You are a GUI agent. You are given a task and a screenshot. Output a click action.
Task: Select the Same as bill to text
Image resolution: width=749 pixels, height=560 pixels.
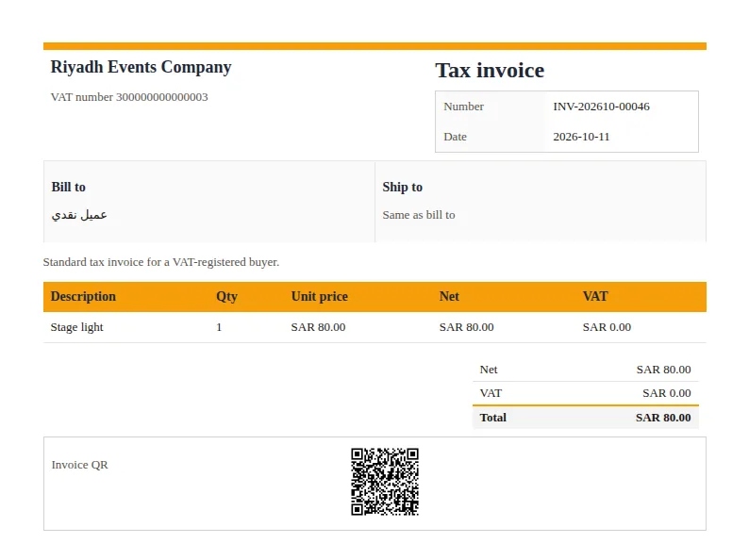[419, 215]
